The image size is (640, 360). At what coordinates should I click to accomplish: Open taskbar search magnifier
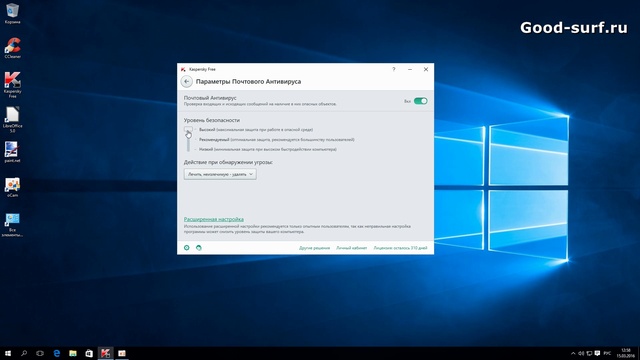[24, 353]
